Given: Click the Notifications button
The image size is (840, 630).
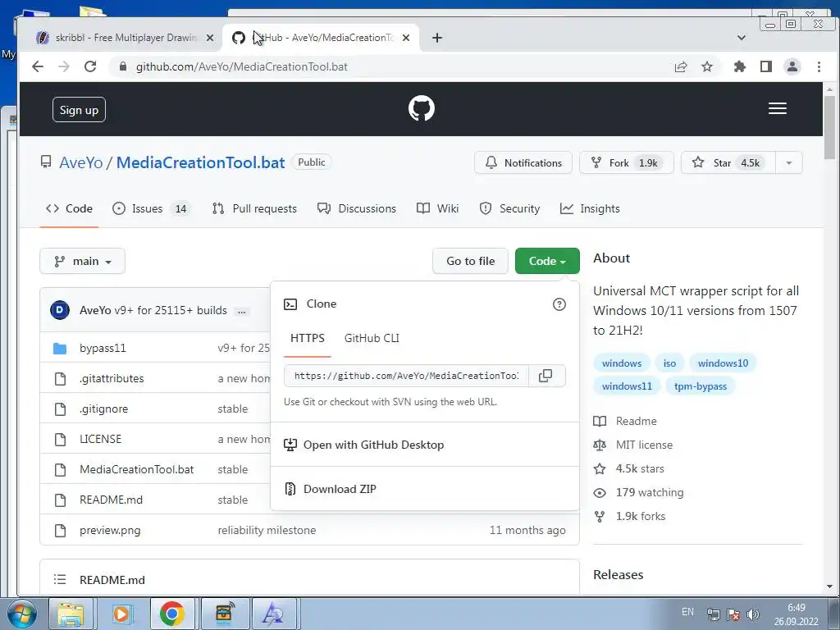Looking at the screenshot, I should (x=523, y=163).
